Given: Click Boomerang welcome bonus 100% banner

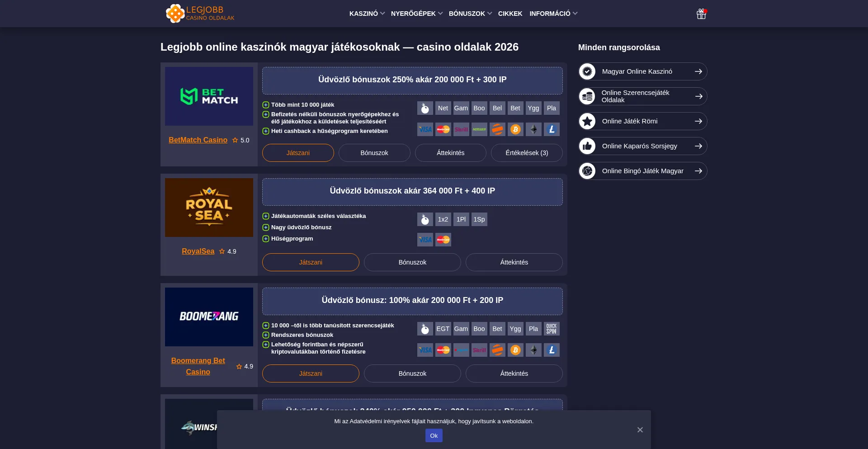Looking at the screenshot, I should [412, 301].
